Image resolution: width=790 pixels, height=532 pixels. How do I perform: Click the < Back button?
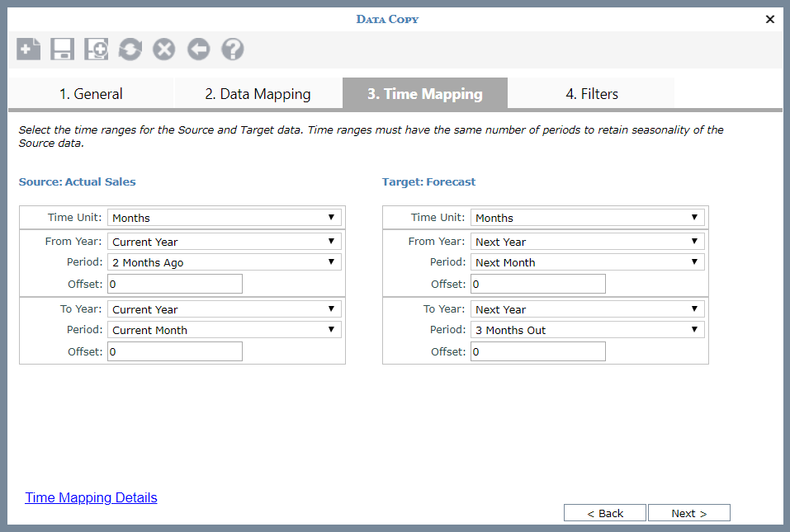pos(604,513)
